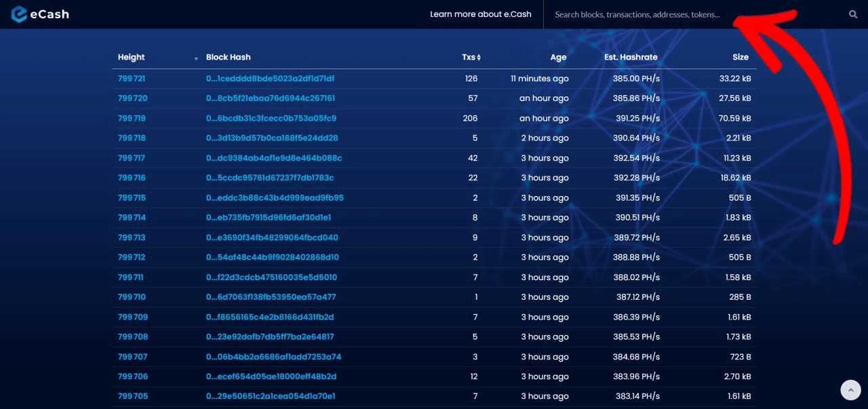Open block hash 0...3d13b9d57b0ca188f5e24dd28
The height and width of the screenshot is (409, 868).
(272, 138)
